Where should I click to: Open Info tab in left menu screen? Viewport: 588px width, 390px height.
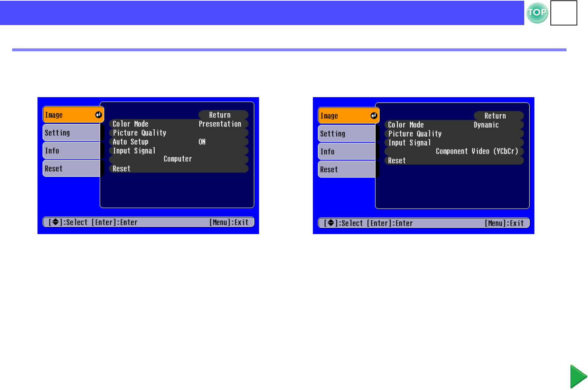(72, 151)
